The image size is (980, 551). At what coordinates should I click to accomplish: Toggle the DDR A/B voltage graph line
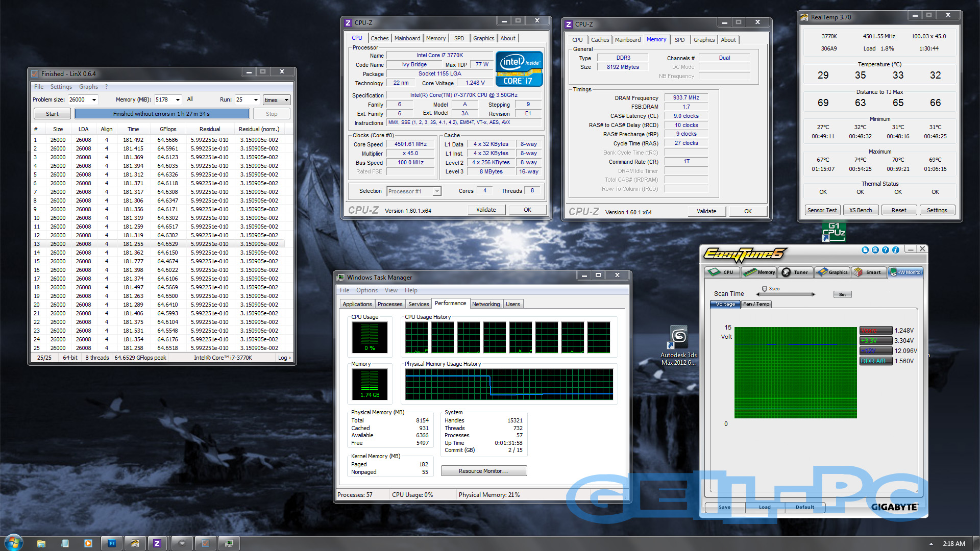pos(875,361)
